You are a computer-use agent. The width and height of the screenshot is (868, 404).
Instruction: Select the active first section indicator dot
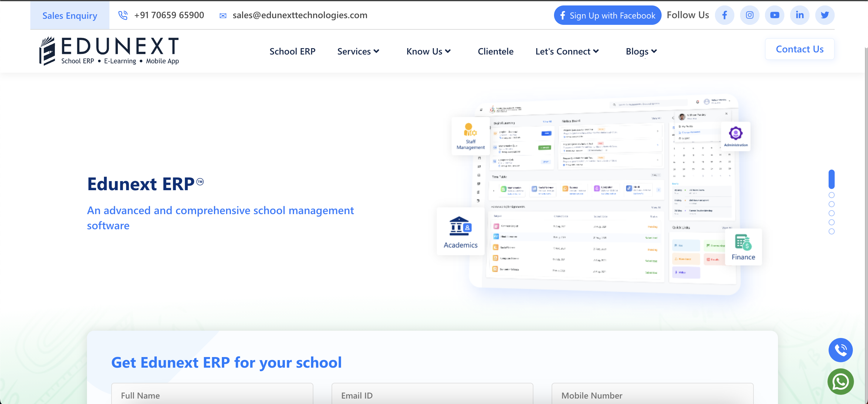(831, 179)
